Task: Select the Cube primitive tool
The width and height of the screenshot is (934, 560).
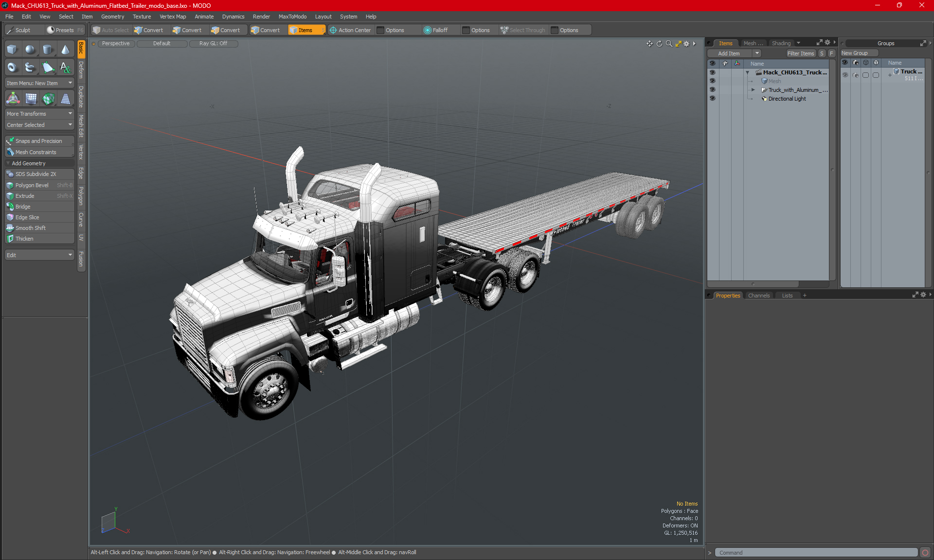Action: click(12, 50)
